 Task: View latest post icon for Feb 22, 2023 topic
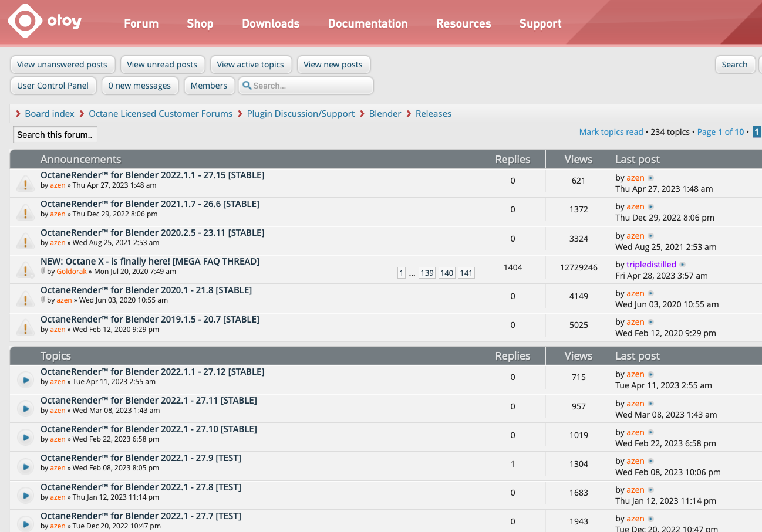pyautogui.click(x=650, y=432)
